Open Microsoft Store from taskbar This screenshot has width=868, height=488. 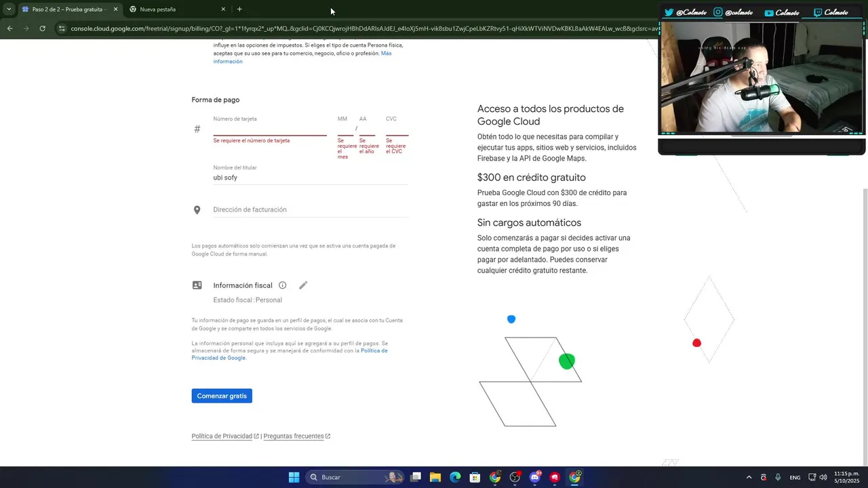[x=475, y=477]
